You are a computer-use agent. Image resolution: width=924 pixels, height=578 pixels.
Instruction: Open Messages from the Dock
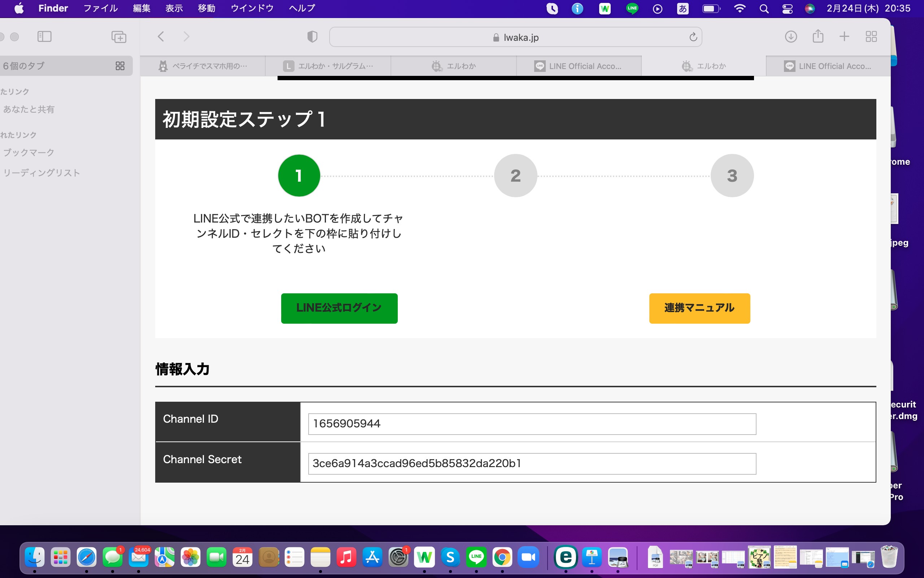113,557
